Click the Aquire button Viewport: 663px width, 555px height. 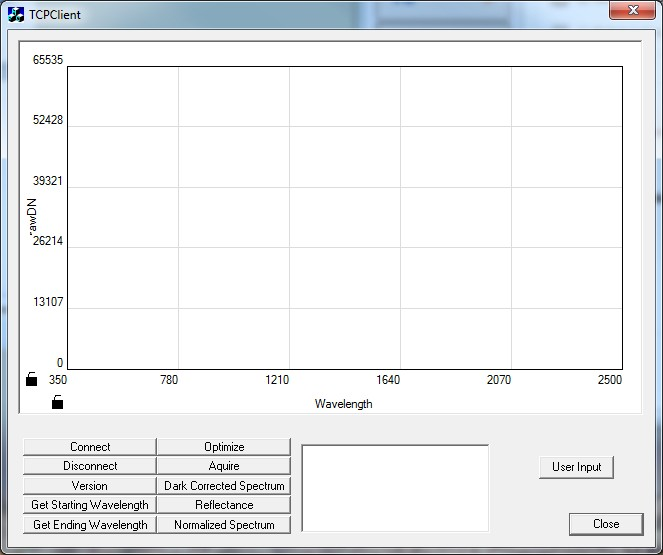pos(224,466)
